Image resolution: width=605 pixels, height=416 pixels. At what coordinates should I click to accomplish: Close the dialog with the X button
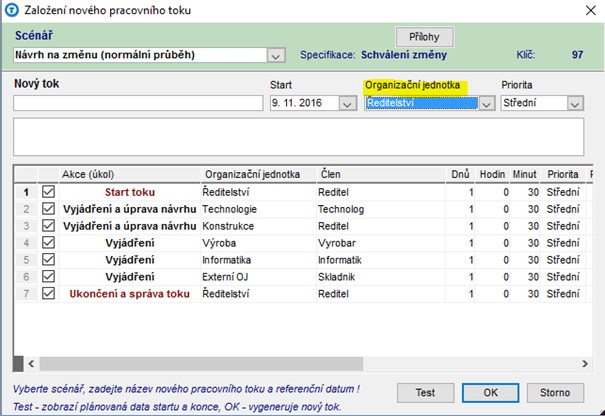click(591, 10)
